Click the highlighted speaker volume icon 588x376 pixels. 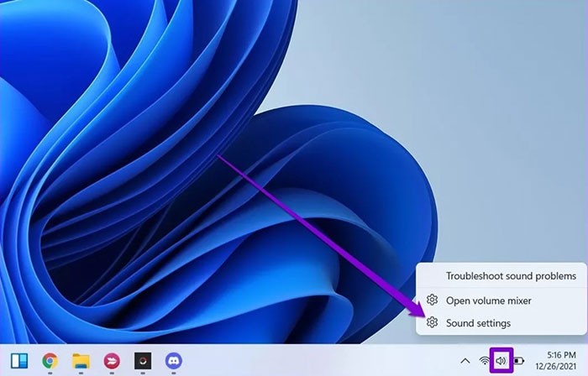pyautogui.click(x=501, y=361)
